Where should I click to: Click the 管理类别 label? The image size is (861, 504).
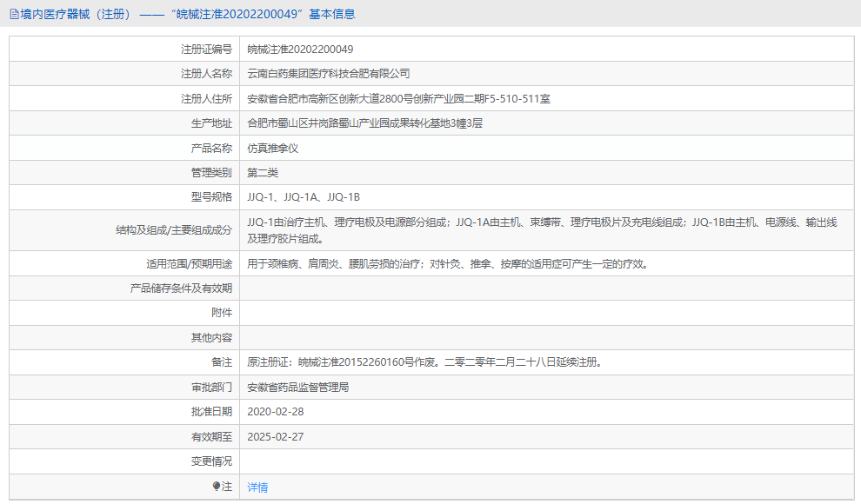coord(211,173)
